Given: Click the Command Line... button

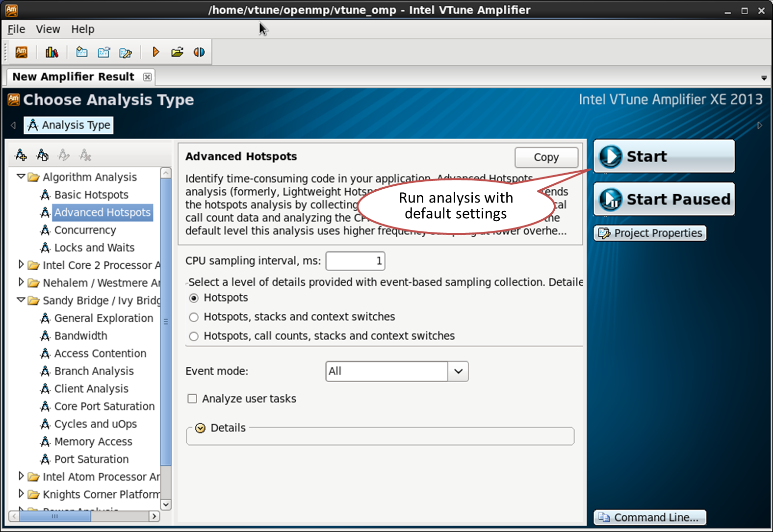Looking at the screenshot, I should 650,517.
